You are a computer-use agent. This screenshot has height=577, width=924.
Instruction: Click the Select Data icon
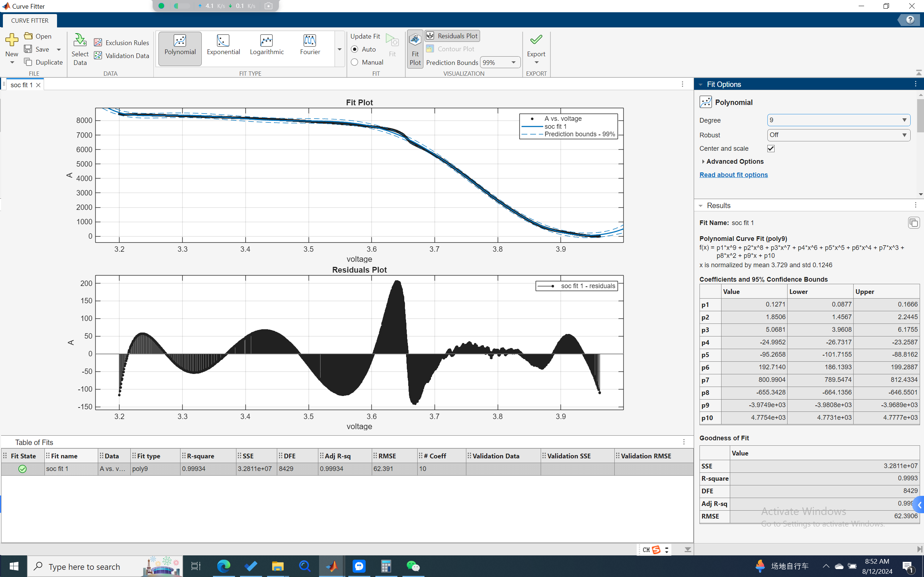pyautogui.click(x=80, y=40)
